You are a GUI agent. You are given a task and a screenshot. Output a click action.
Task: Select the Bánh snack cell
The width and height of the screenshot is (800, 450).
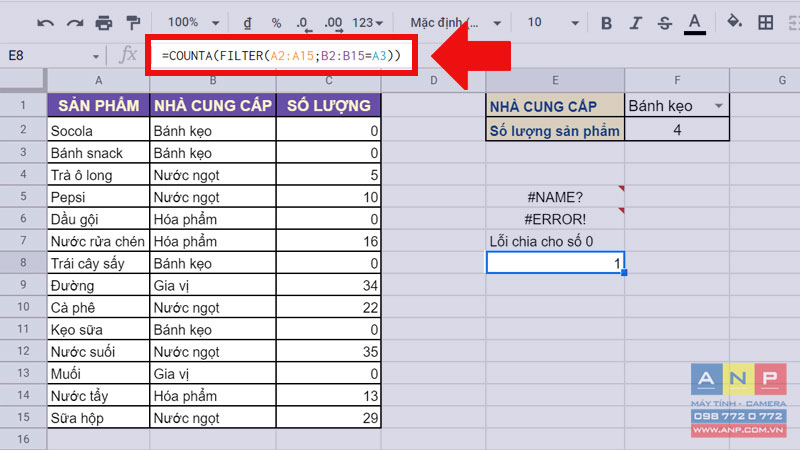point(98,153)
